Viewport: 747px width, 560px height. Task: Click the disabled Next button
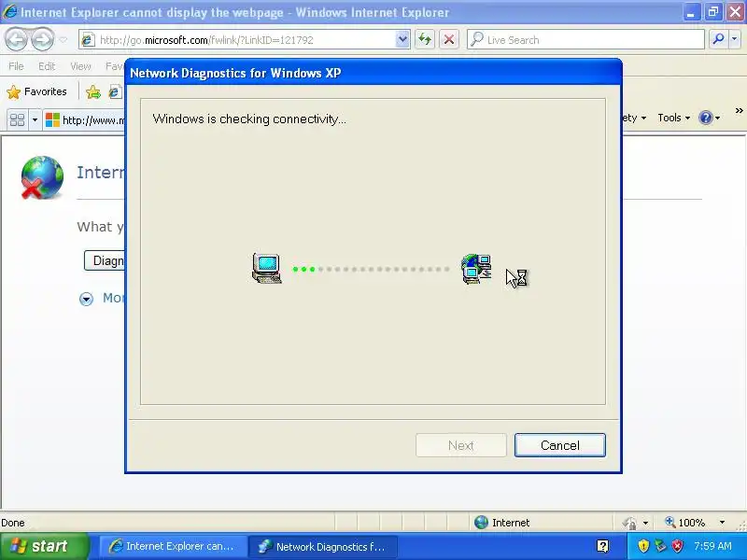point(460,445)
